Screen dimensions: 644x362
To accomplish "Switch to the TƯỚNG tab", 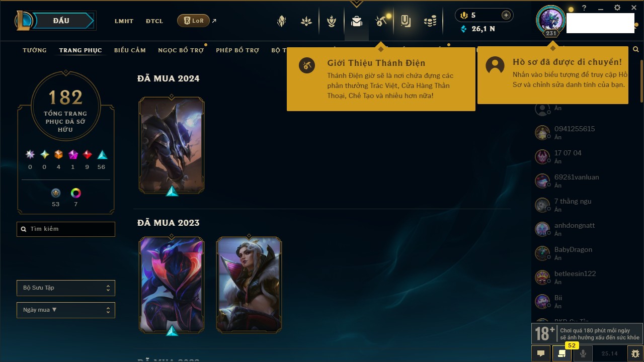I will tap(35, 50).
